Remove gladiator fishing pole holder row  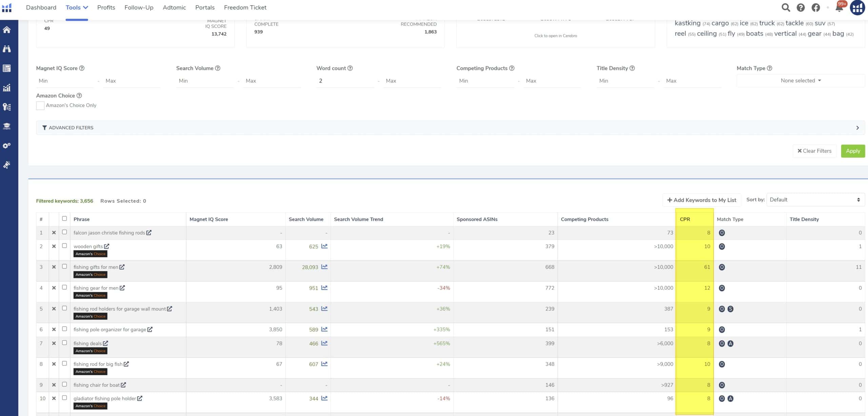tap(54, 398)
